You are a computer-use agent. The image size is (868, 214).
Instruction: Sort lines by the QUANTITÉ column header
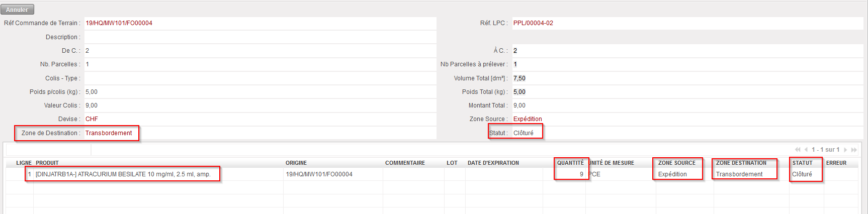click(x=570, y=163)
